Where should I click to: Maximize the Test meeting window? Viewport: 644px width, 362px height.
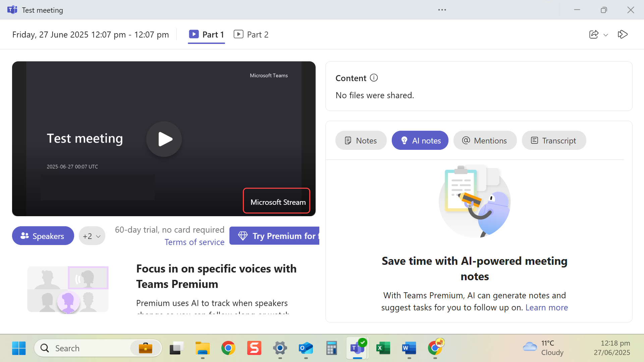(x=604, y=10)
